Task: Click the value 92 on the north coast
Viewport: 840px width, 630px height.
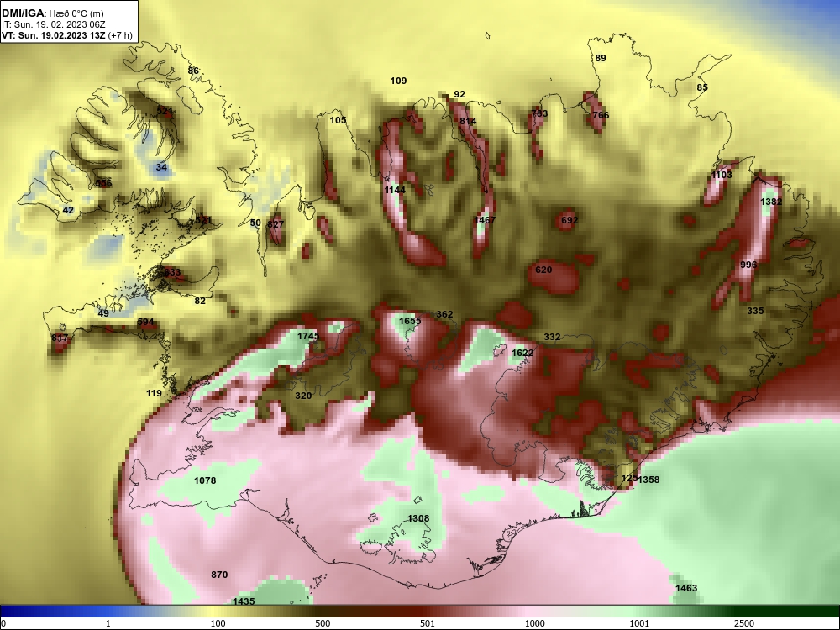Action: coord(459,94)
